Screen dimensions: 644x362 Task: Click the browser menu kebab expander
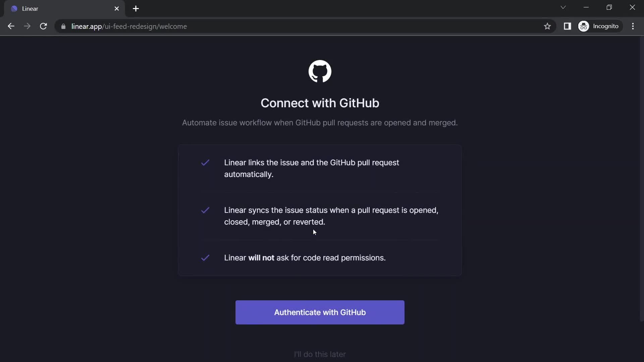pyautogui.click(x=634, y=26)
